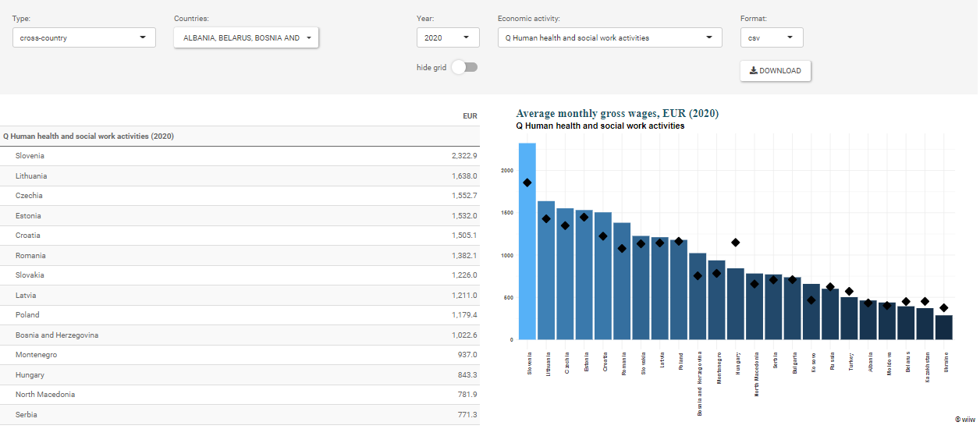Click the diamond marker on Slovenia bar
Viewport: 980px width, 429px height.
pos(527,183)
